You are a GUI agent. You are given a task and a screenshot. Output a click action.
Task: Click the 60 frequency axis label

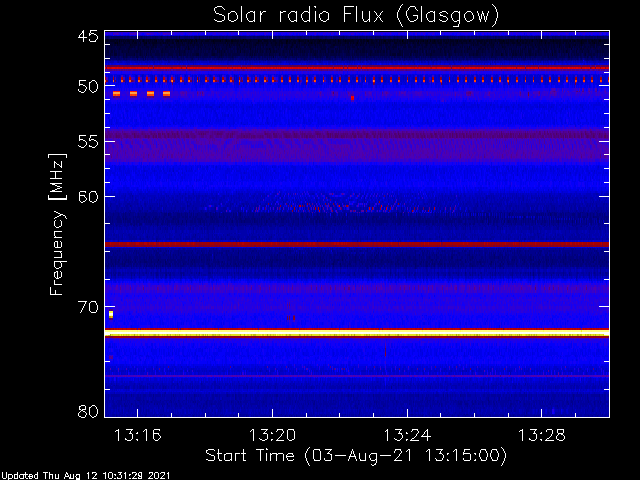point(88,197)
